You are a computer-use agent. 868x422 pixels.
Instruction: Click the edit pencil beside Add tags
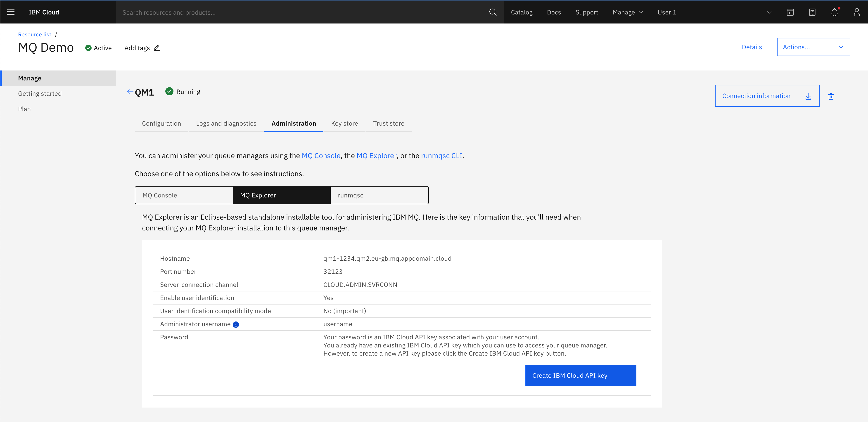click(x=157, y=48)
